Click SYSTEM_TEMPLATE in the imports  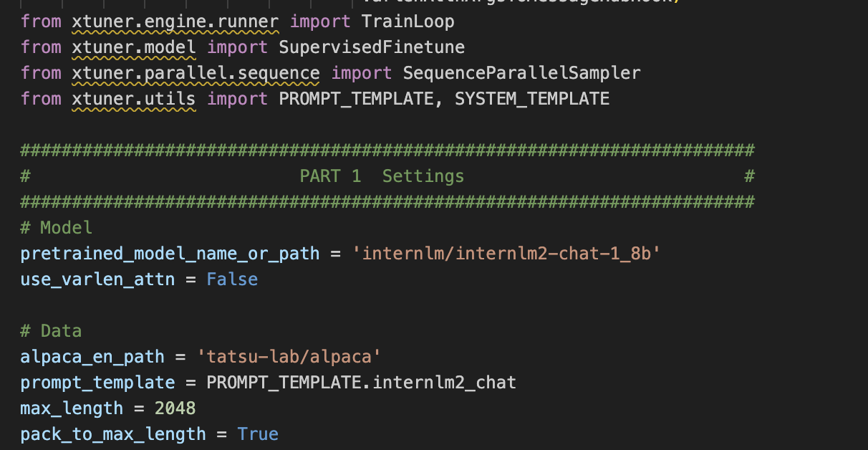point(531,99)
